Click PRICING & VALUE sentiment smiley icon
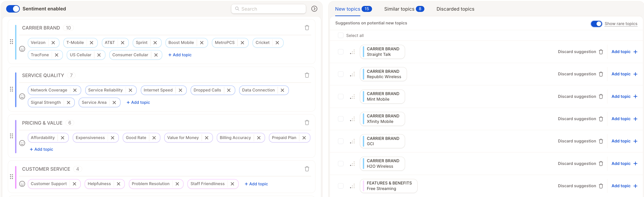The height and width of the screenshot is (197, 644). [x=22, y=143]
